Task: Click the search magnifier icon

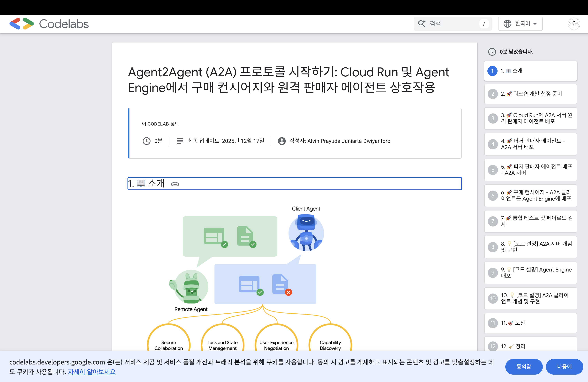Action: [x=422, y=23]
